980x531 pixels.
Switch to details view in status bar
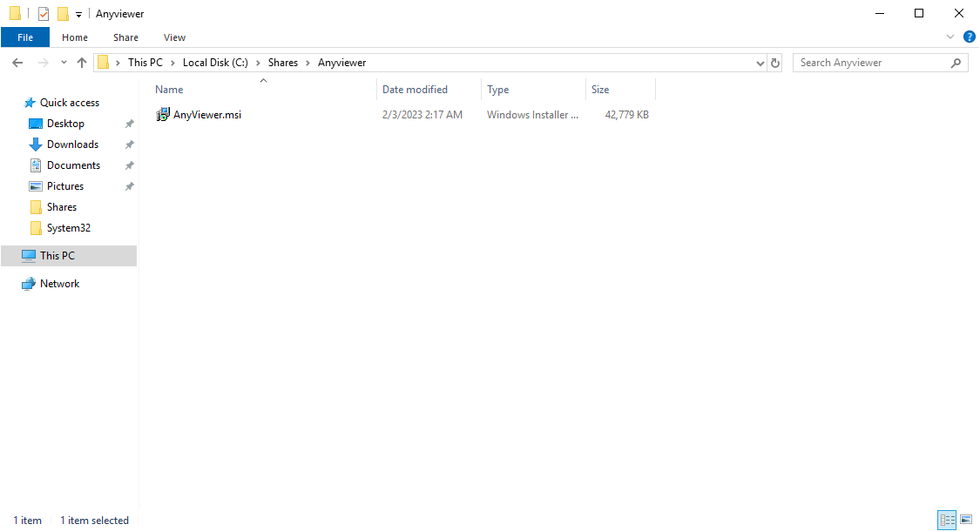947,520
